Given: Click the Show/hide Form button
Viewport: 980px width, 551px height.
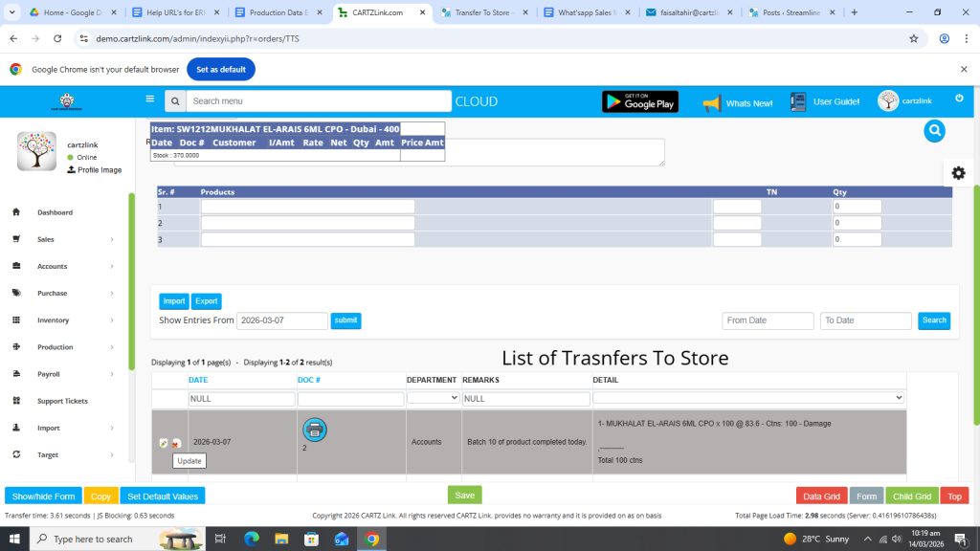Looking at the screenshot, I should (x=43, y=496).
